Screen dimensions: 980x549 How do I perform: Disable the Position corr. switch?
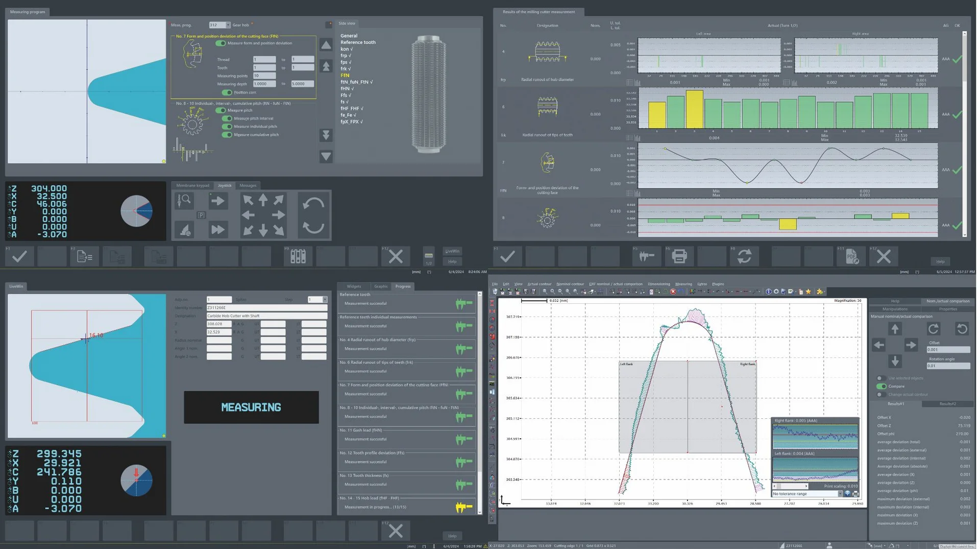[x=227, y=92]
